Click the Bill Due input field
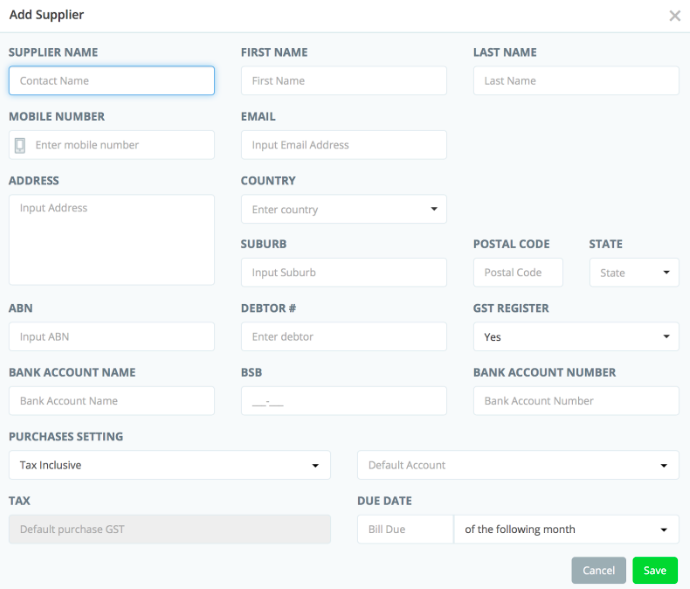690x589 pixels. (404, 529)
